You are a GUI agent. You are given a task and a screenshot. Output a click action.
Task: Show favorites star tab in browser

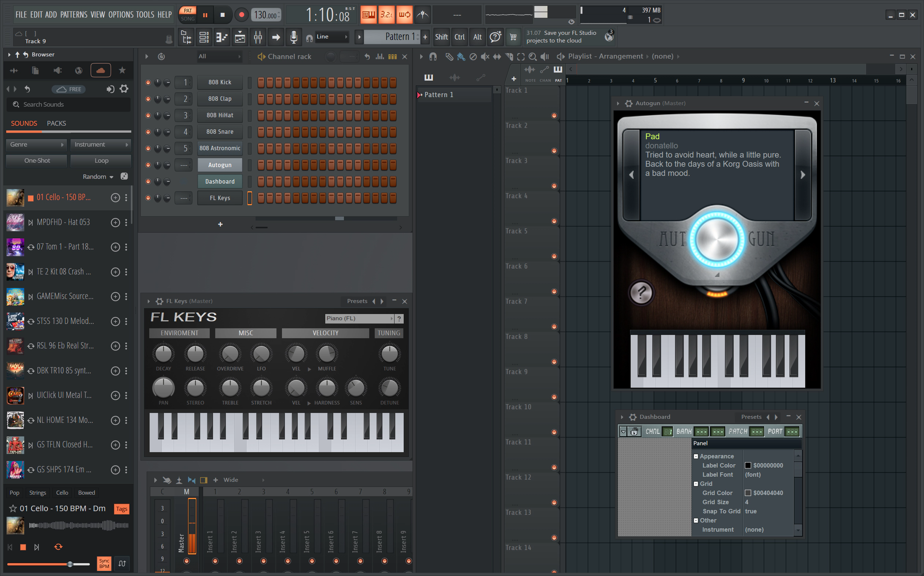pyautogui.click(x=122, y=70)
